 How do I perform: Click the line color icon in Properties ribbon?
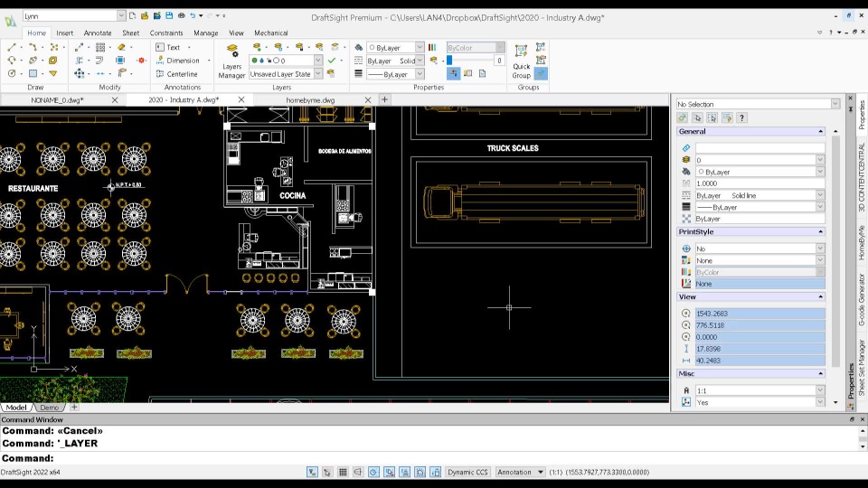(x=359, y=48)
